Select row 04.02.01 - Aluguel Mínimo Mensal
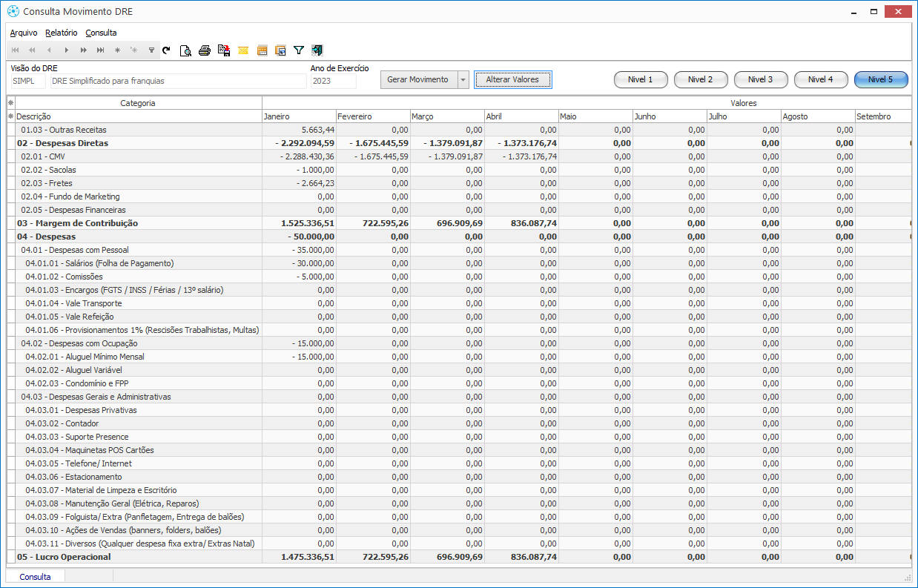 tap(459, 357)
